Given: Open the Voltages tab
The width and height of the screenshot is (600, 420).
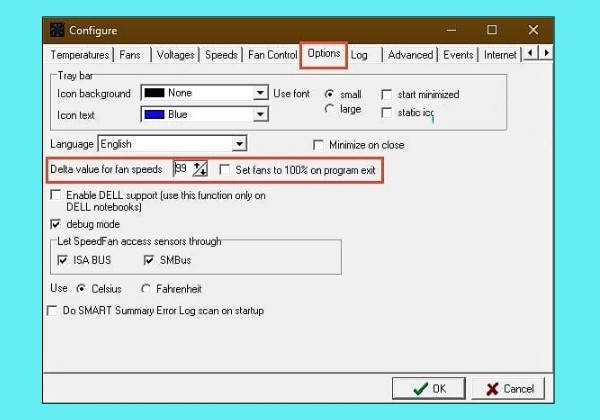Looking at the screenshot, I should click(x=176, y=55).
